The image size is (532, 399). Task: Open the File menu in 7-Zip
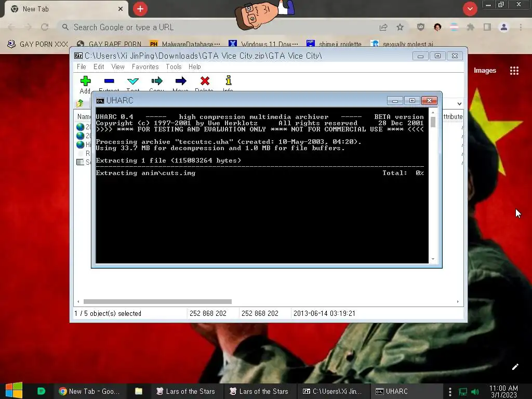coord(82,66)
